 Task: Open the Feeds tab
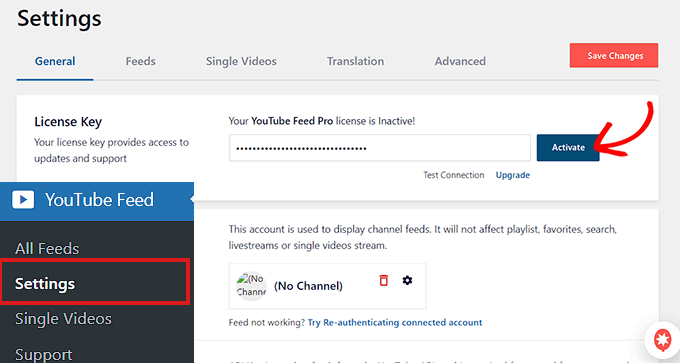141,61
